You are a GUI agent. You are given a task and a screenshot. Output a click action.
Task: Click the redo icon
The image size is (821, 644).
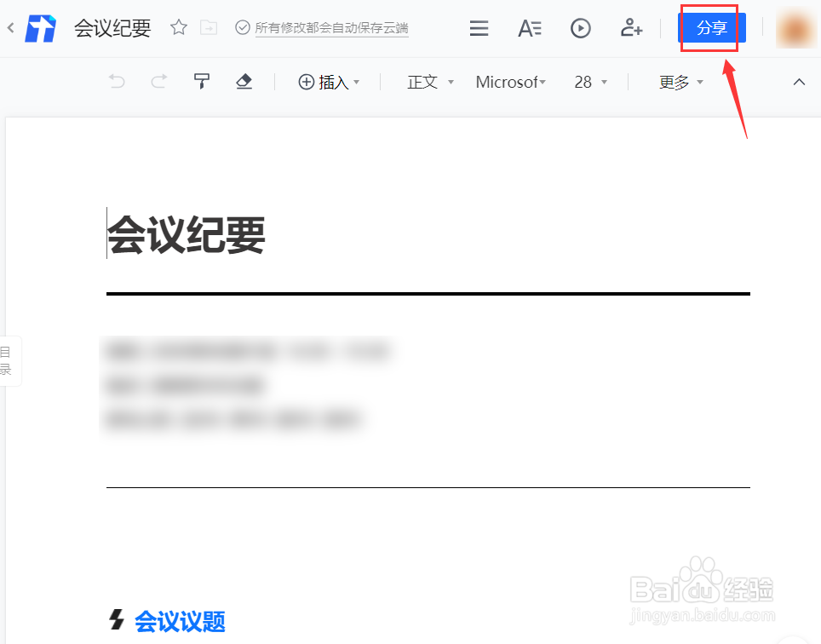[x=158, y=82]
